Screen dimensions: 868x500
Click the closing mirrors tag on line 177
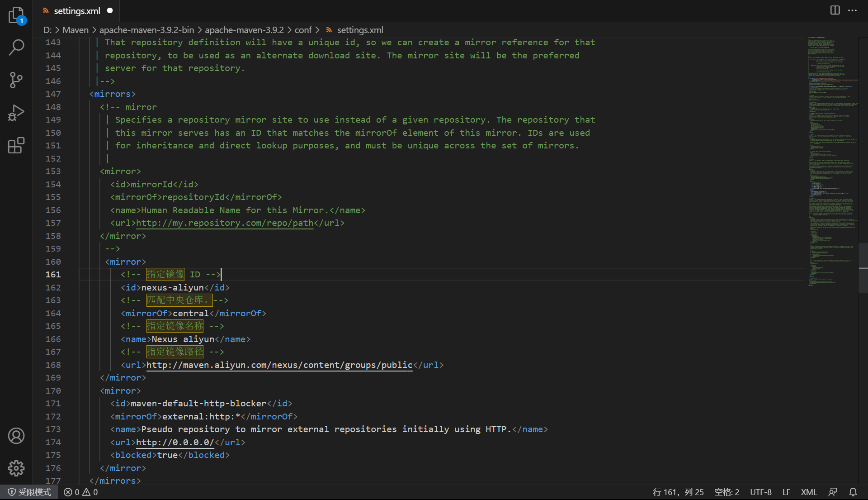[115, 481]
